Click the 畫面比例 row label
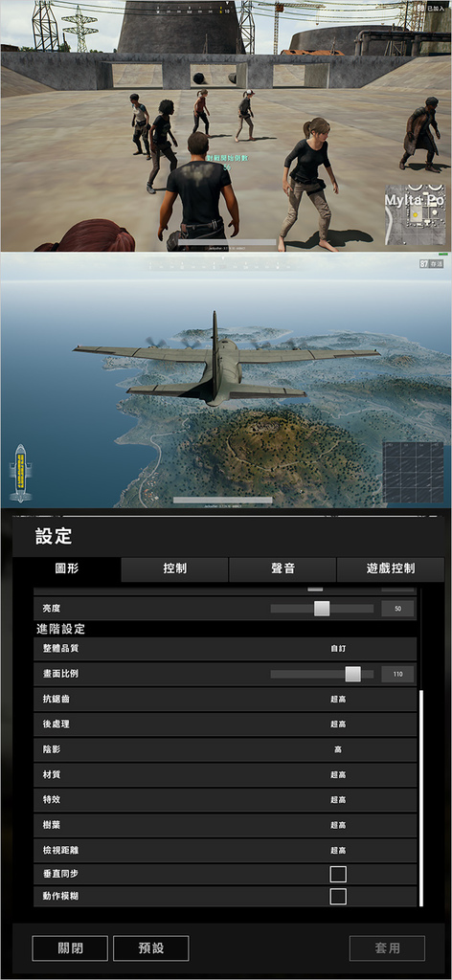This screenshot has height=980, width=452. point(60,674)
